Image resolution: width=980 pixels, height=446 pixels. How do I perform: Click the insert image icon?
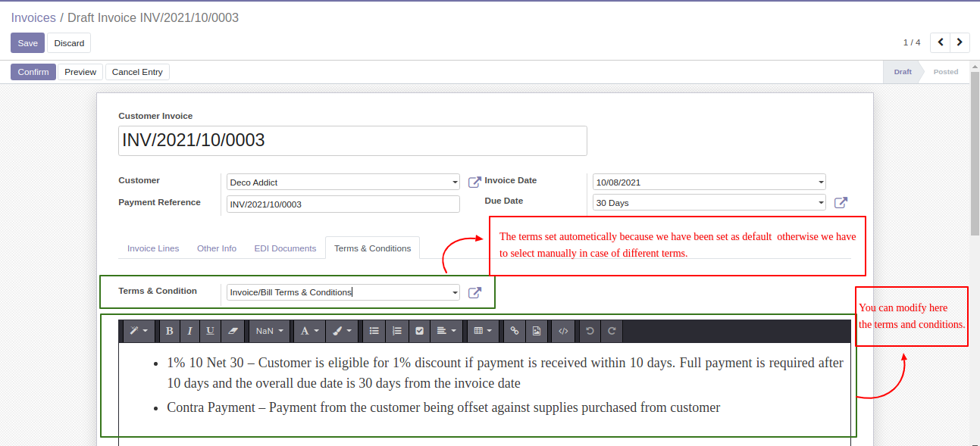click(537, 331)
